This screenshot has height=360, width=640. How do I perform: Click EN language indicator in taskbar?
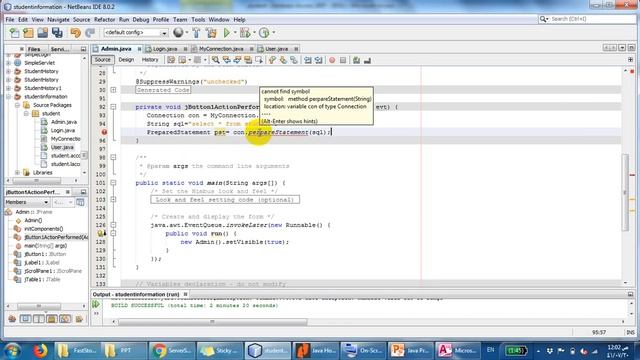point(490,350)
